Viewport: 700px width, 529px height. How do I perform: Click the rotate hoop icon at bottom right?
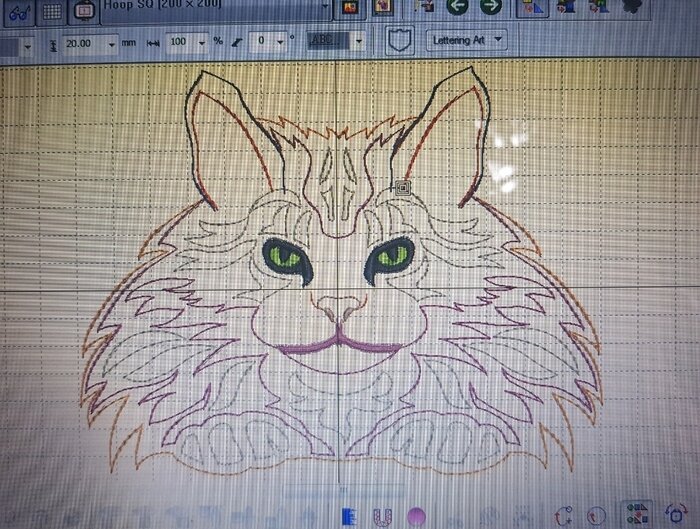[x=676, y=514]
